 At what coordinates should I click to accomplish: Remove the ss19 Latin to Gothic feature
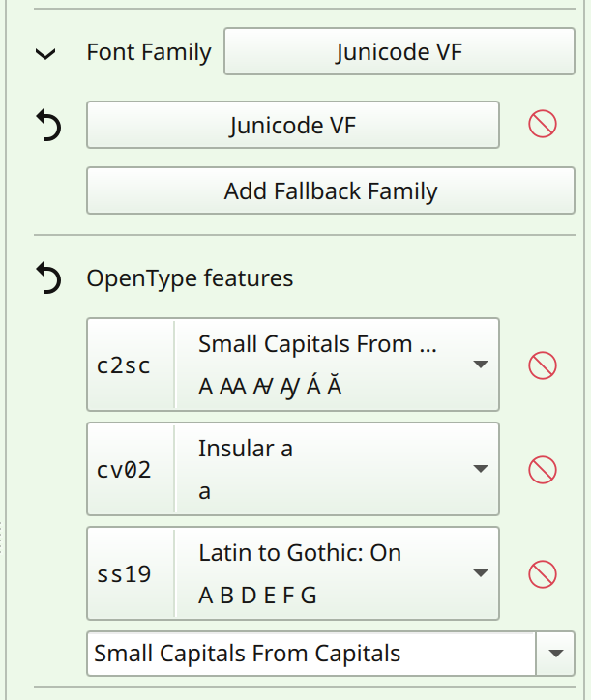[543, 574]
